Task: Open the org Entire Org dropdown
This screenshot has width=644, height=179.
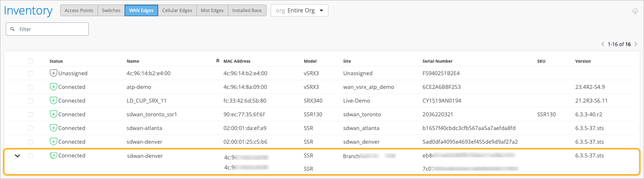Action: point(299,10)
